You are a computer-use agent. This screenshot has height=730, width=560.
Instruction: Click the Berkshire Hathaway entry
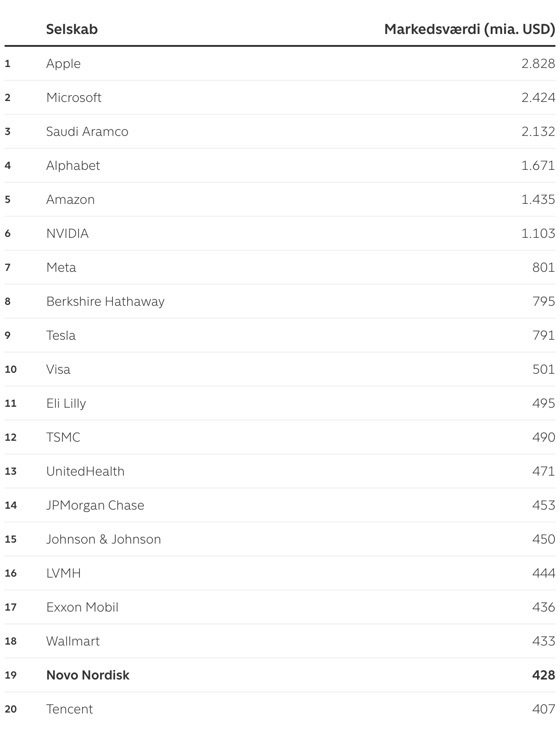click(x=105, y=301)
